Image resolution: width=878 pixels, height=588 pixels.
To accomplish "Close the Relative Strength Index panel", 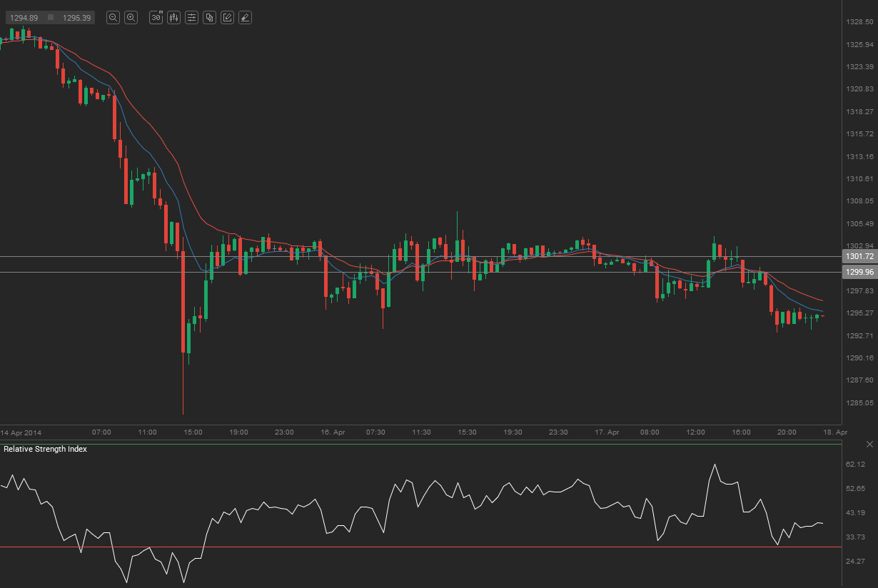I will [869, 445].
